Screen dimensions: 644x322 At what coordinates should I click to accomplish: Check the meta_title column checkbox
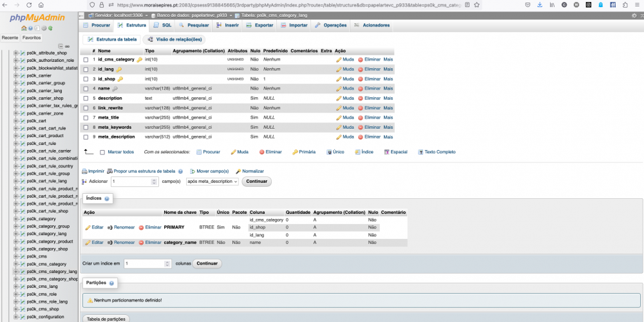click(x=86, y=117)
